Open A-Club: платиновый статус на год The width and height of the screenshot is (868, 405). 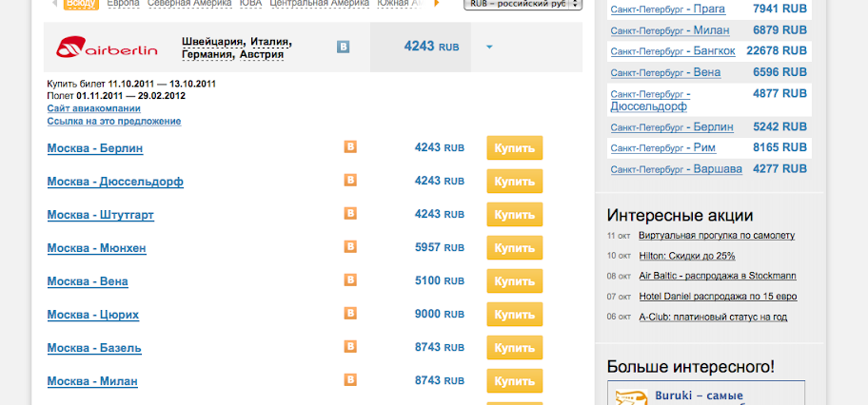pyautogui.click(x=713, y=317)
